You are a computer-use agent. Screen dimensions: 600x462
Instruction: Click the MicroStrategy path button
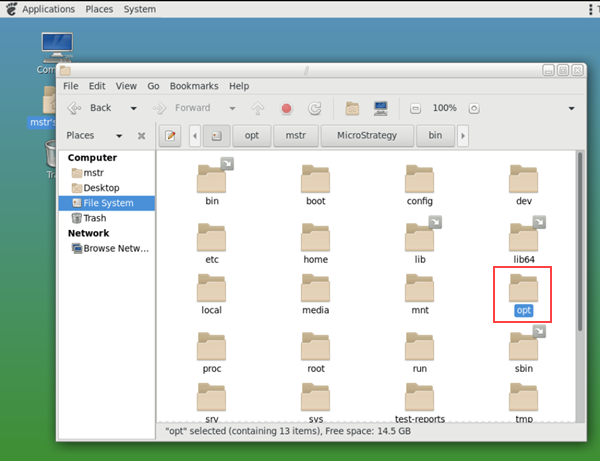(366, 135)
